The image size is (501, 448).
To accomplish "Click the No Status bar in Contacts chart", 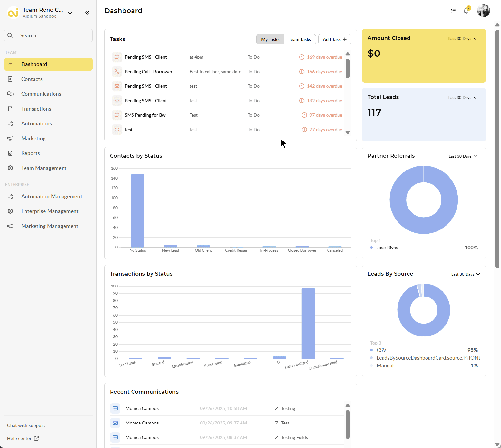I will 138,210.
